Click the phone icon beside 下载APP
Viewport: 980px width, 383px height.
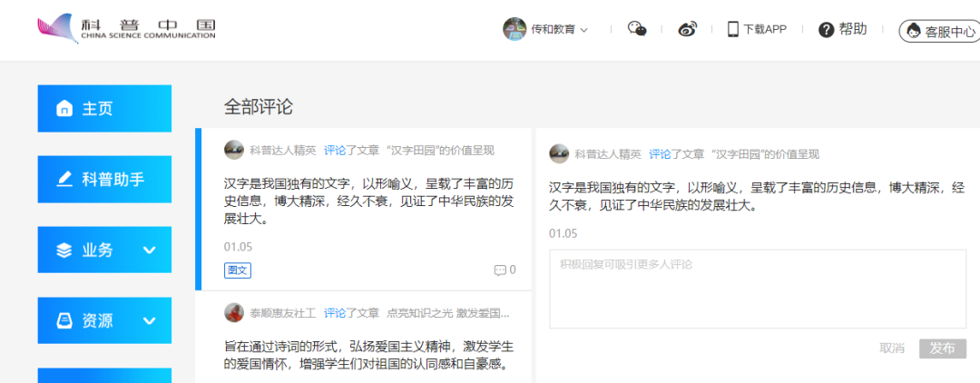733,29
